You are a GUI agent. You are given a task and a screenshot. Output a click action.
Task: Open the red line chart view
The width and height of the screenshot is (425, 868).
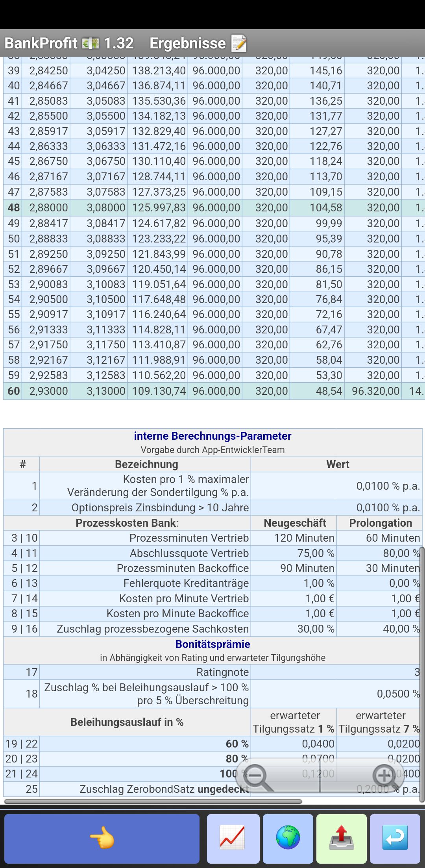pyautogui.click(x=233, y=838)
